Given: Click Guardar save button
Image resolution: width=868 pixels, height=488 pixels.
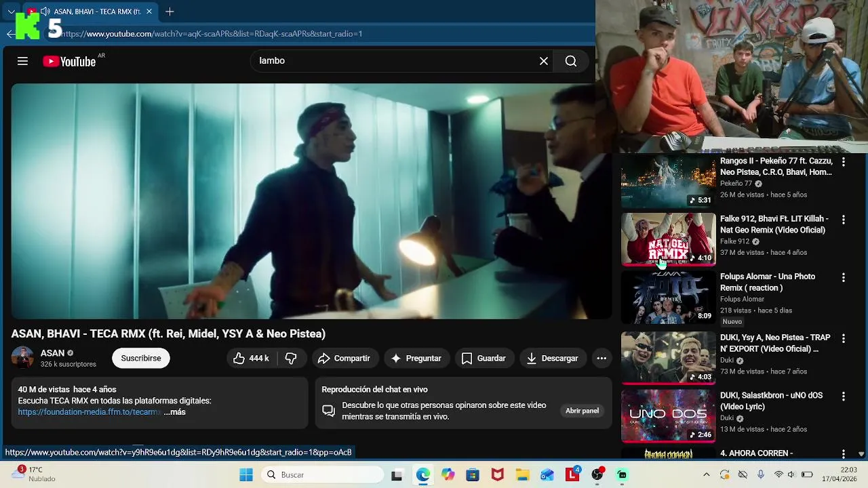Looking at the screenshot, I should pos(484,359).
